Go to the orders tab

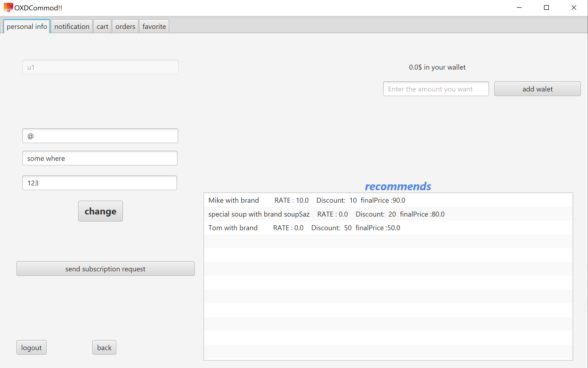pyautogui.click(x=125, y=26)
